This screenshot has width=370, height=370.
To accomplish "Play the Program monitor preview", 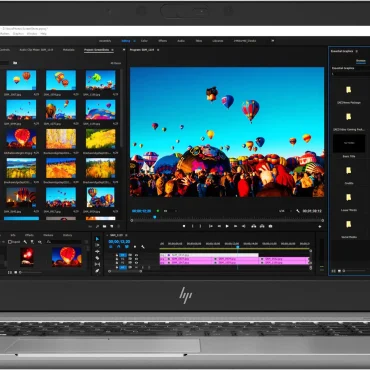I will (227, 226).
